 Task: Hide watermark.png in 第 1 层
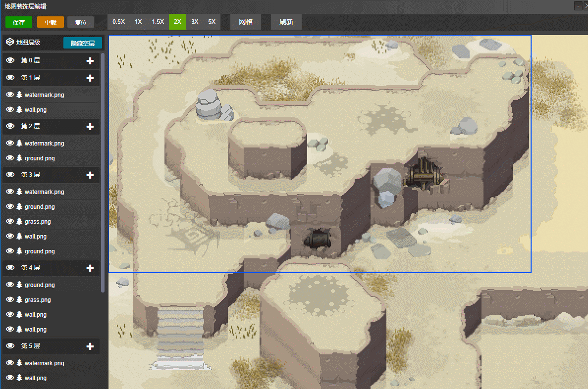[10, 95]
